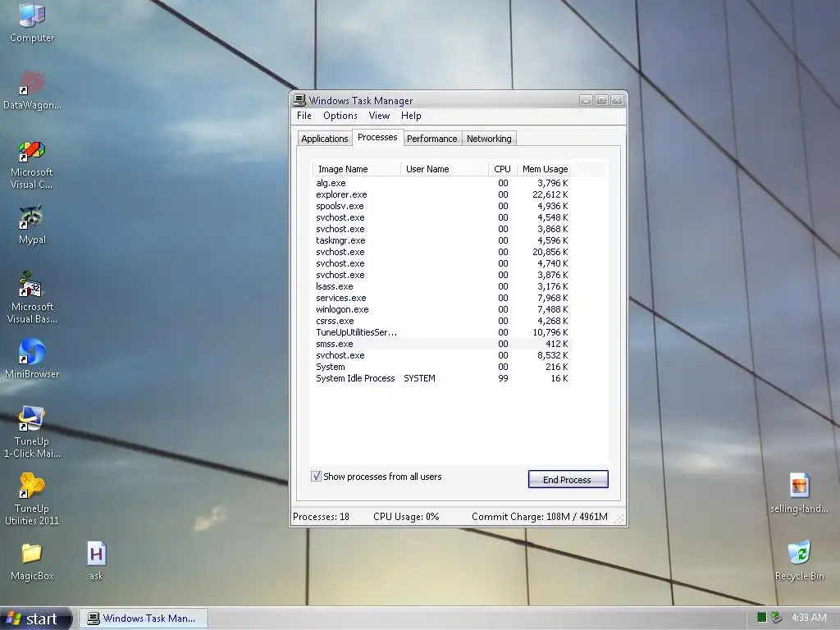Close the Windows Task Manager window
Screen dimensions: 840x630
click(617, 100)
